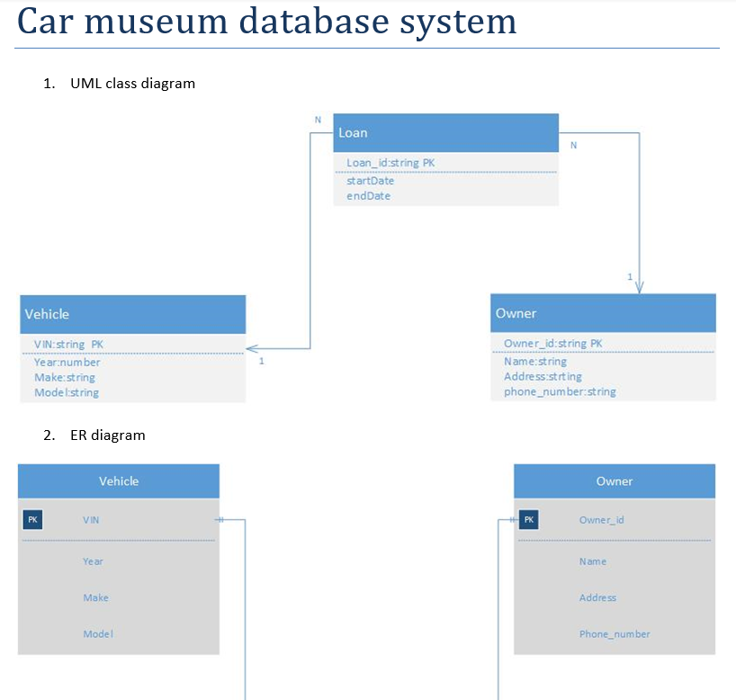Click the "UML class diagram" list heading
The height and width of the screenshot is (700, 736).
tap(132, 84)
